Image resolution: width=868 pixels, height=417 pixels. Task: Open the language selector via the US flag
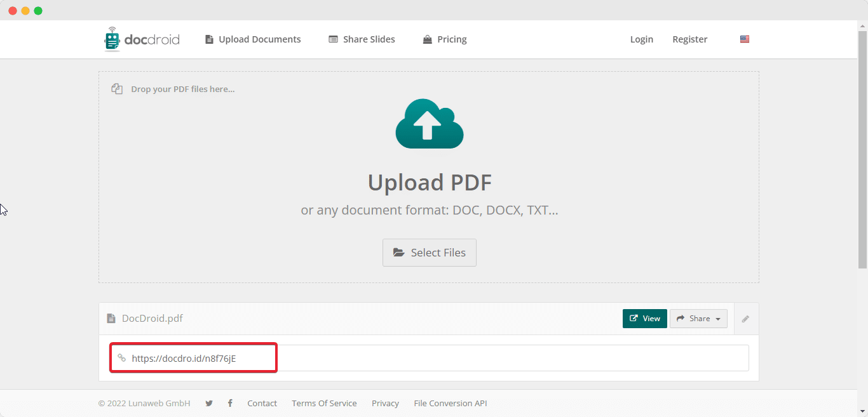point(744,39)
